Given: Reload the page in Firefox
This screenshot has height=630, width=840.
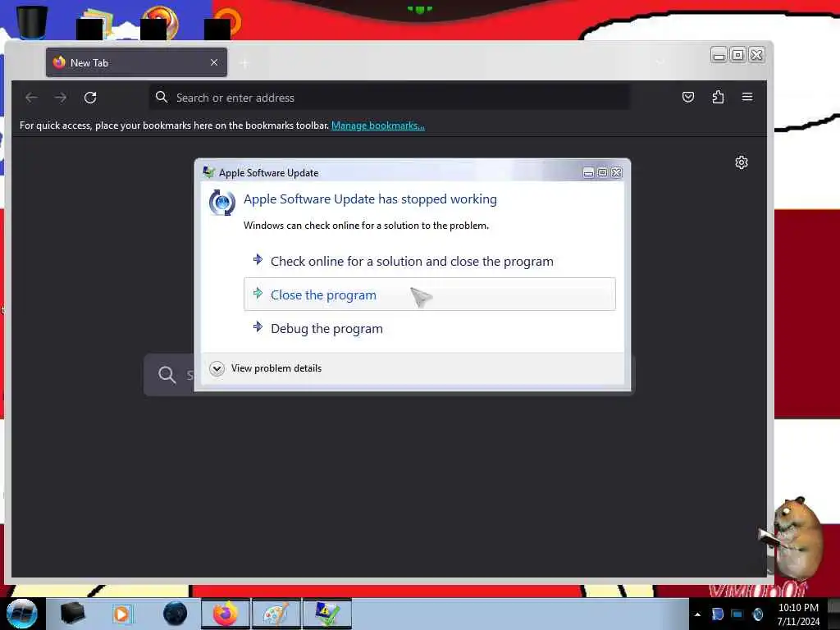Looking at the screenshot, I should [x=90, y=98].
